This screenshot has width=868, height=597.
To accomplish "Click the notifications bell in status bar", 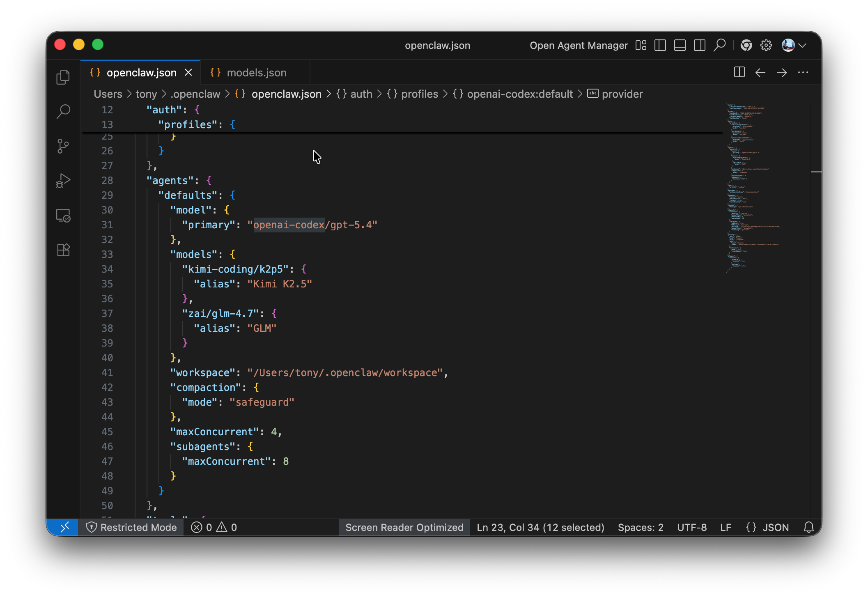I will point(808,527).
